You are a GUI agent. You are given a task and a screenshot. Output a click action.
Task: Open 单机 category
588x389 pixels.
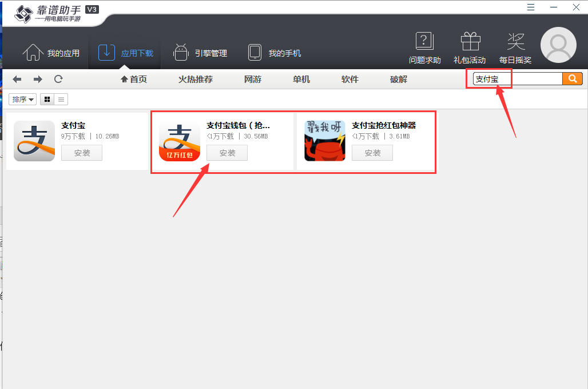click(x=301, y=79)
